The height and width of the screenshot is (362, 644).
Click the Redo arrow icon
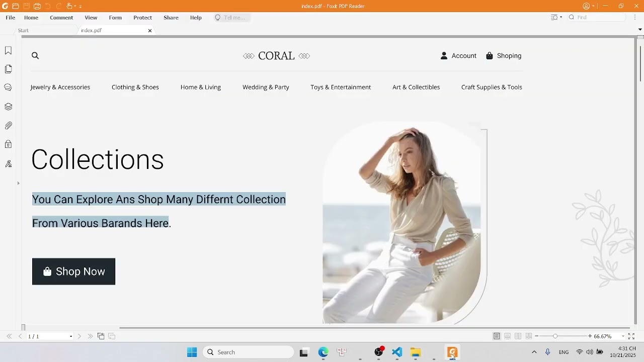(59, 6)
